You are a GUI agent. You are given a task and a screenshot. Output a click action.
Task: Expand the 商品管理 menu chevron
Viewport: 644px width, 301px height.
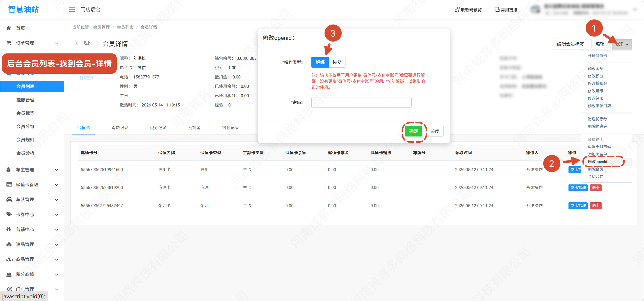tap(57, 259)
